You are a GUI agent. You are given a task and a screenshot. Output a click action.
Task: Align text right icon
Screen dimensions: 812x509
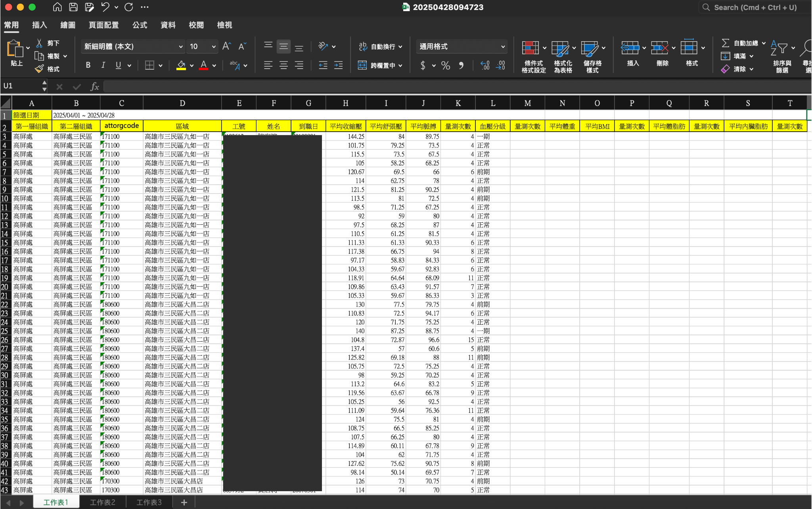[299, 65]
